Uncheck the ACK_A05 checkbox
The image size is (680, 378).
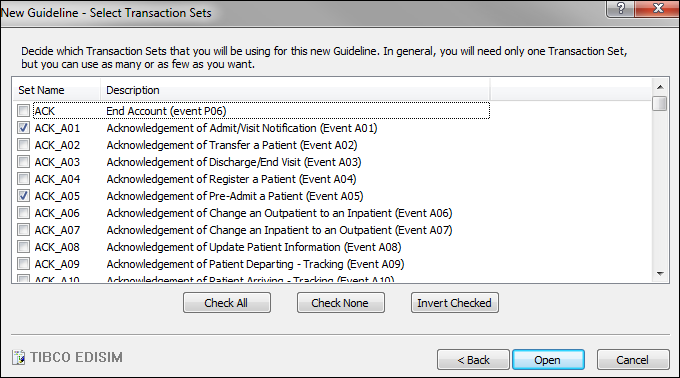[x=23, y=196]
